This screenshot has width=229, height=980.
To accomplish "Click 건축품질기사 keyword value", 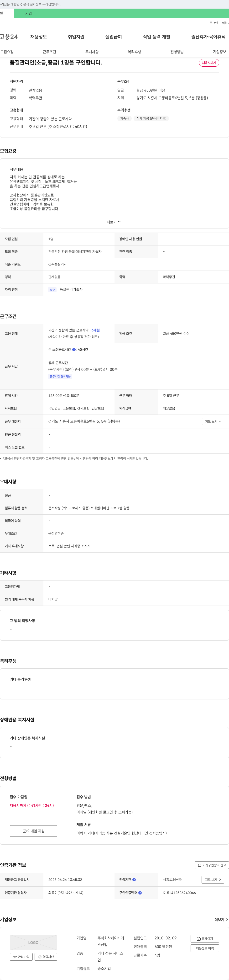I will click(x=57, y=264).
